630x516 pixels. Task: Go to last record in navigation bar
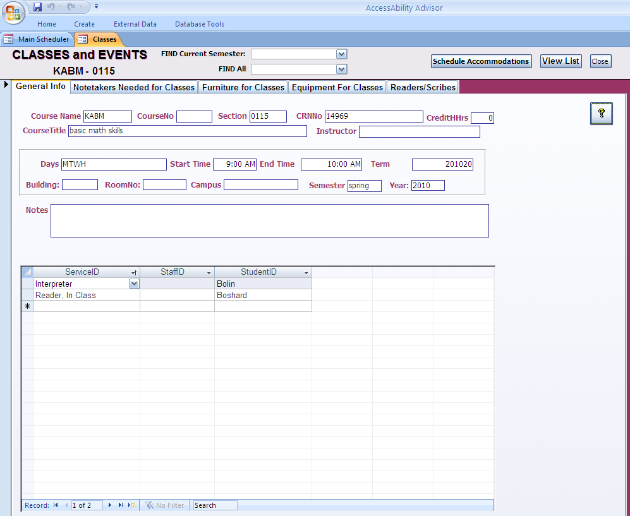pos(121,505)
